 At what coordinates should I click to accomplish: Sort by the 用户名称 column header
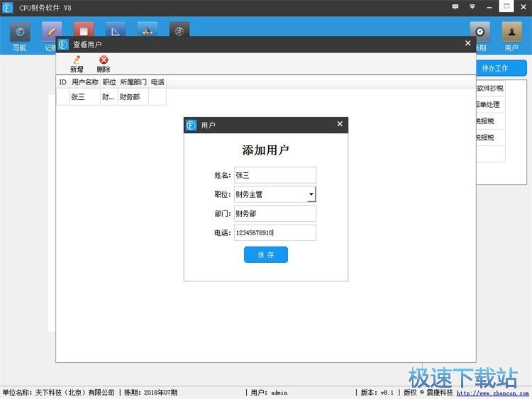pyautogui.click(x=85, y=82)
